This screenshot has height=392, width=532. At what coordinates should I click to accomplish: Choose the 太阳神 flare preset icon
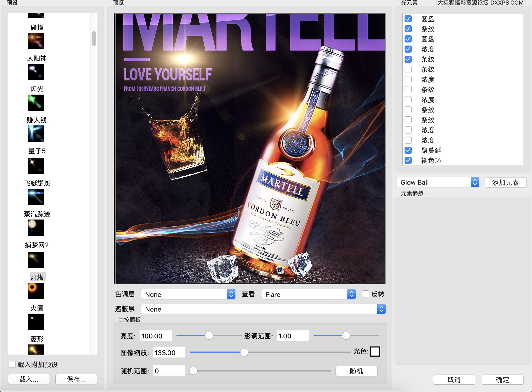tap(36, 72)
